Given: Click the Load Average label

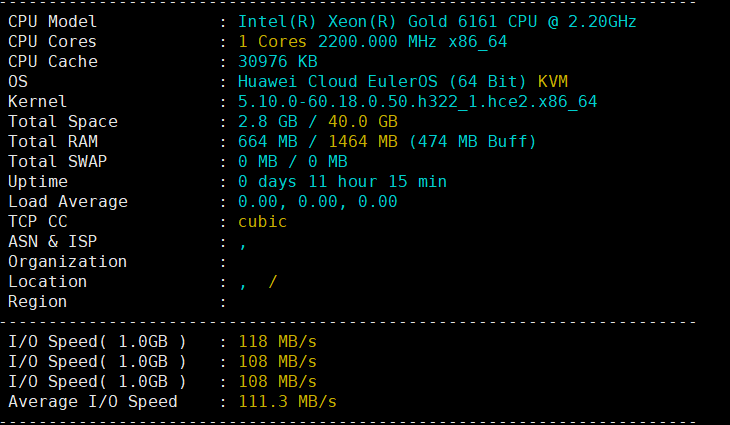Looking at the screenshot, I should pyautogui.click(x=68, y=202).
